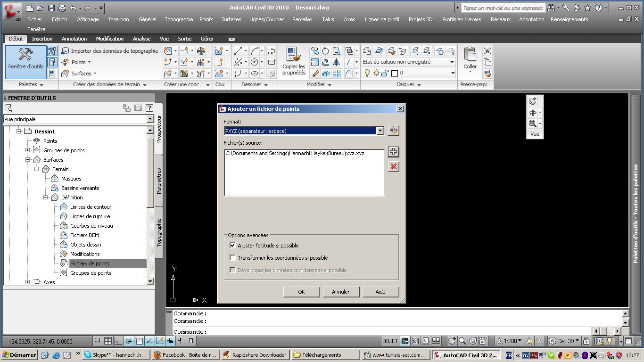Switch to the Paramètres toolspace tab
This screenshot has height=362, width=644.
(x=159, y=181)
